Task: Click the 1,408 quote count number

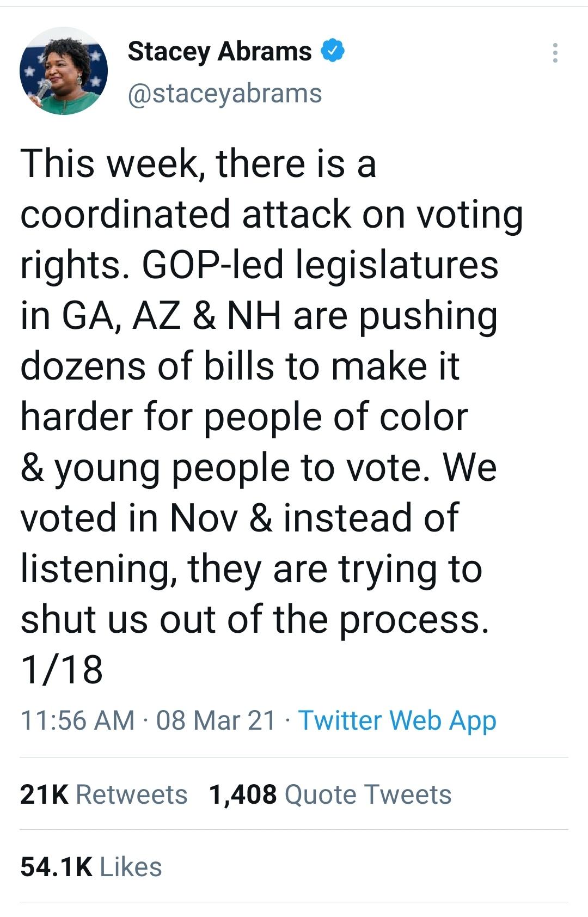Action: (242, 794)
